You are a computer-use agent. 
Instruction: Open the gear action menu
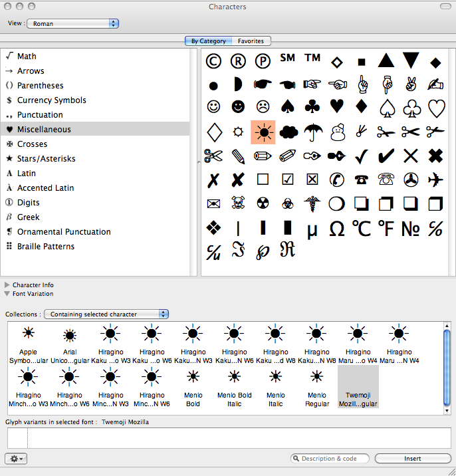[16, 459]
